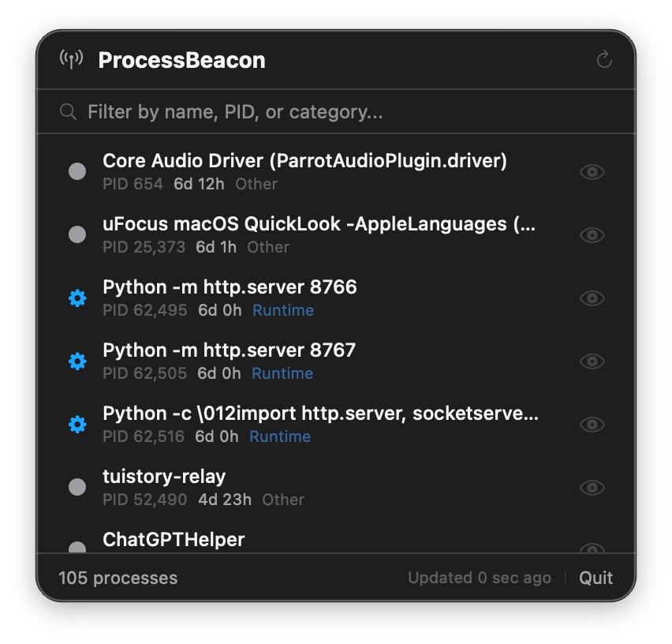672x644 pixels.
Task: Refresh the process list
Action: (604, 59)
